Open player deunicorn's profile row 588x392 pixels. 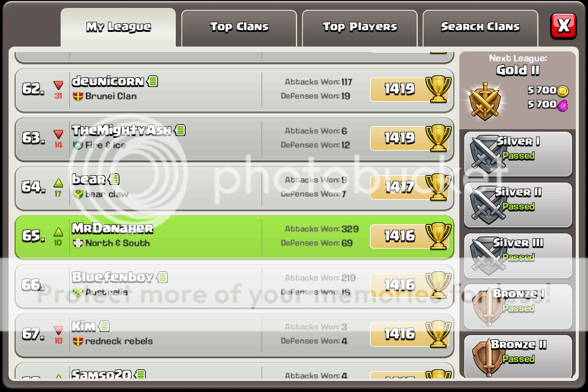[x=235, y=90]
